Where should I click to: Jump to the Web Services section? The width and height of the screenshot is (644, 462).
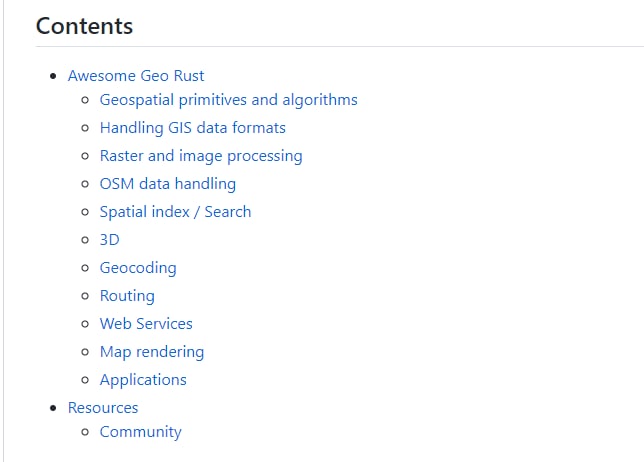(x=146, y=324)
